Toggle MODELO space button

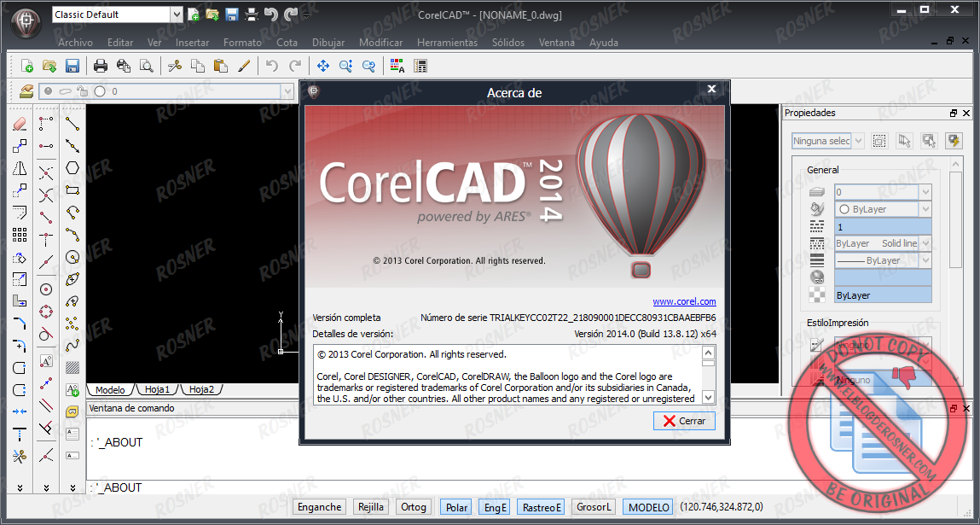649,507
